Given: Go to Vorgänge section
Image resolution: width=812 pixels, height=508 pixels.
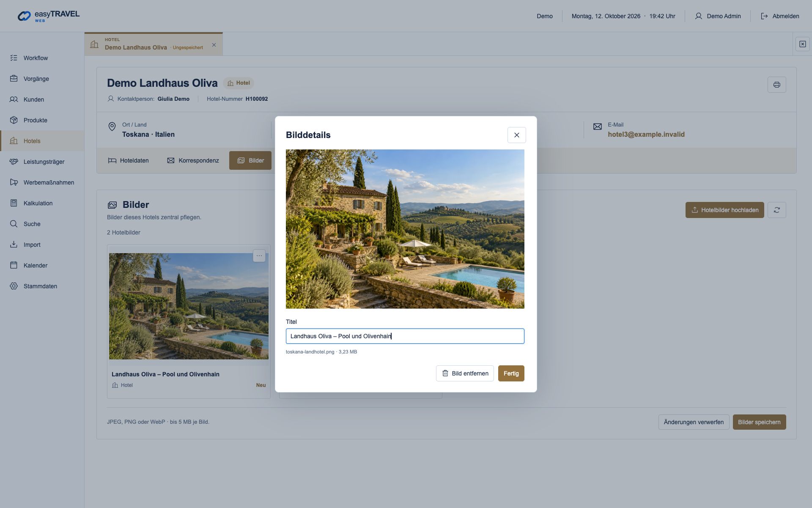Looking at the screenshot, I should pos(42,79).
